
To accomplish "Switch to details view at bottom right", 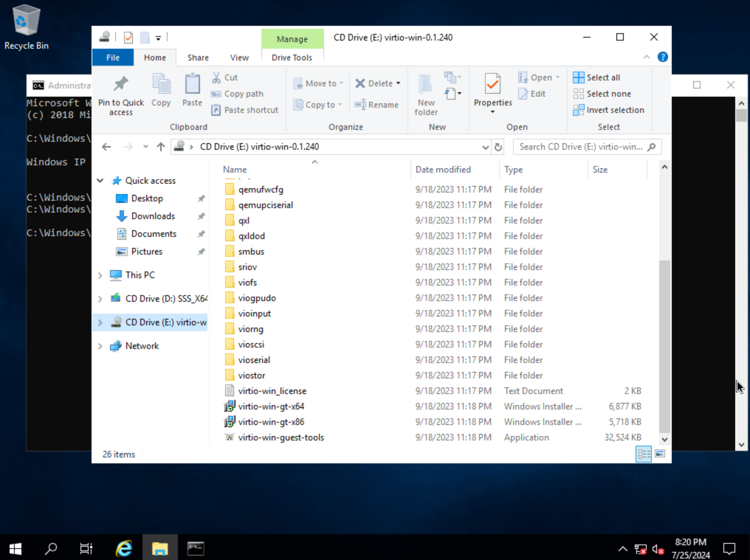I will pyautogui.click(x=643, y=454).
